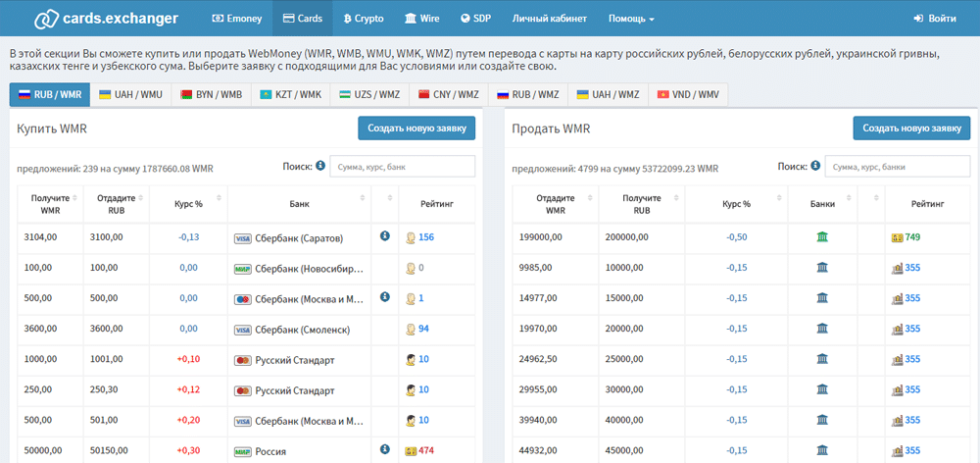Click bank icon in 19970,00 row
This screenshot has width=980, height=463.
[822, 329]
